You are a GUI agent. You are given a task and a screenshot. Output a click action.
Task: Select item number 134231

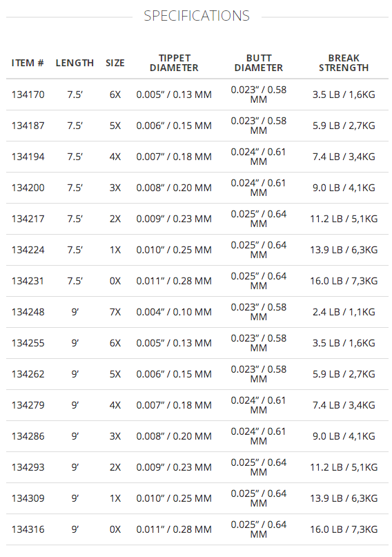(28, 281)
